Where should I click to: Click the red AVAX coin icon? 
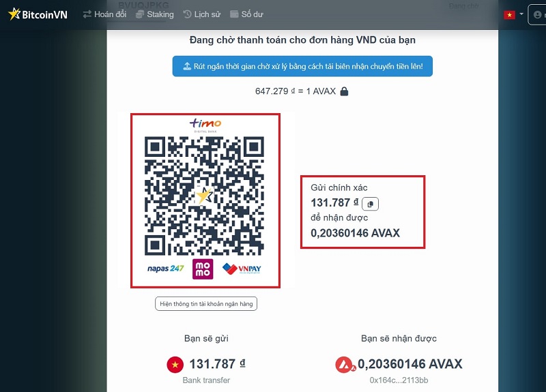point(345,365)
